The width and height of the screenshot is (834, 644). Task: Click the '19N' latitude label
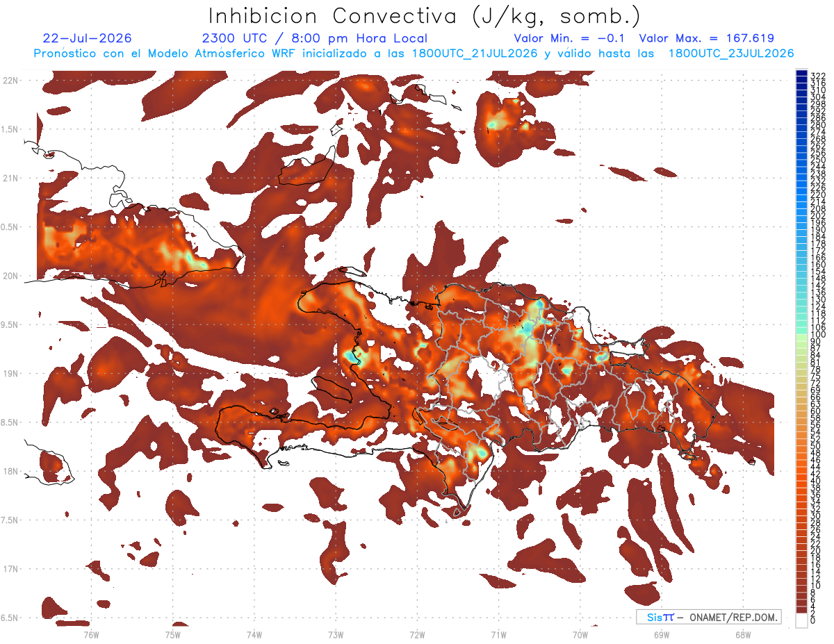11,373
